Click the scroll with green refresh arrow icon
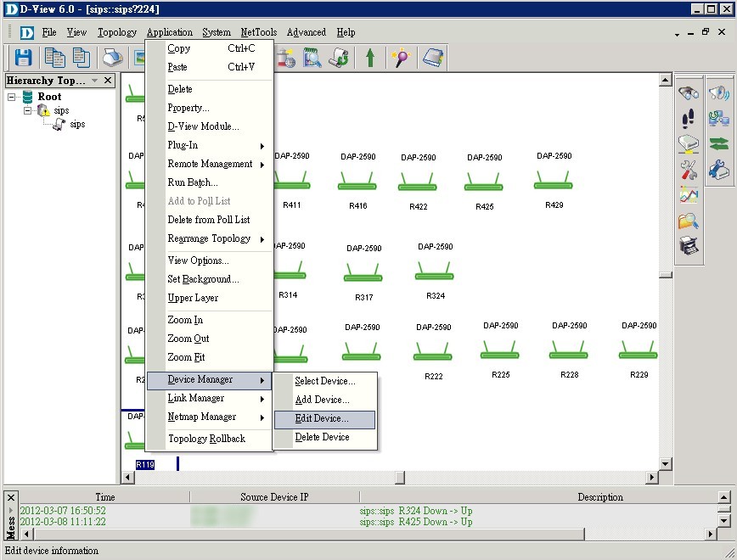 [339, 58]
